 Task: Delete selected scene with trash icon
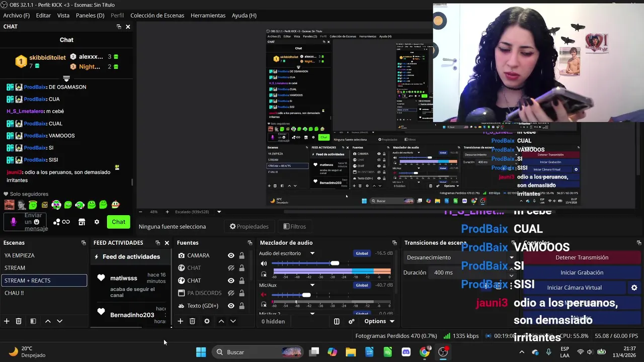point(19,321)
